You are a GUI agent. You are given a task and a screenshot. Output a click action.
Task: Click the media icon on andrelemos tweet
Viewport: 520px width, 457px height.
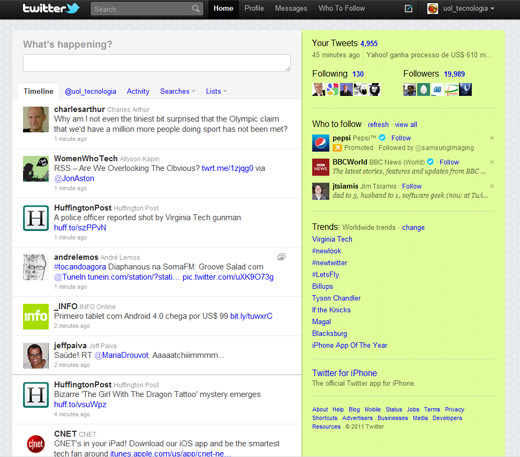[281, 257]
